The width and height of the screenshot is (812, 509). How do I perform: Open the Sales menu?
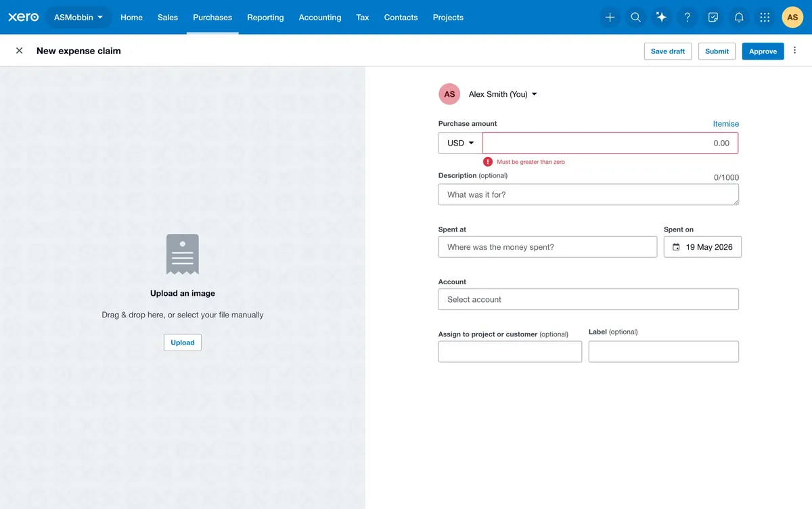point(168,17)
